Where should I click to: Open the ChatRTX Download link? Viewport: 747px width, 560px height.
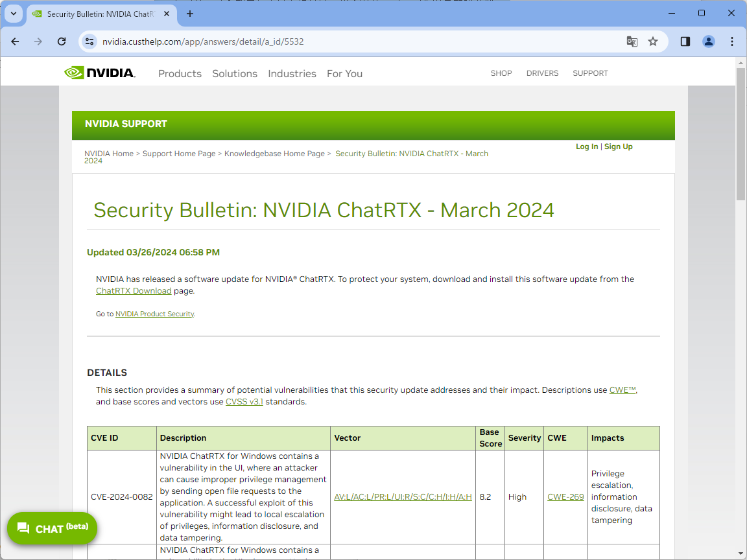(134, 290)
